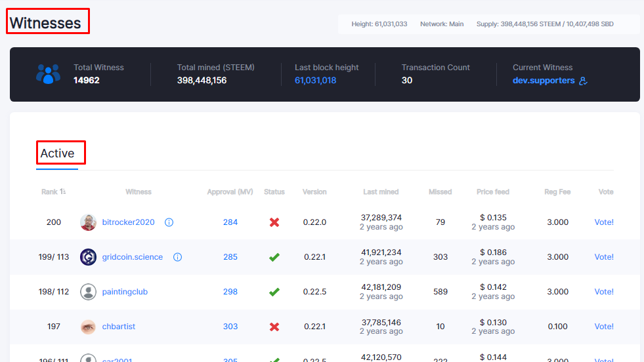This screenshot has height=362, width=644.
Task: Click the rank value 199/ 113
Action: pyautogui.click(x=53, y=257)
